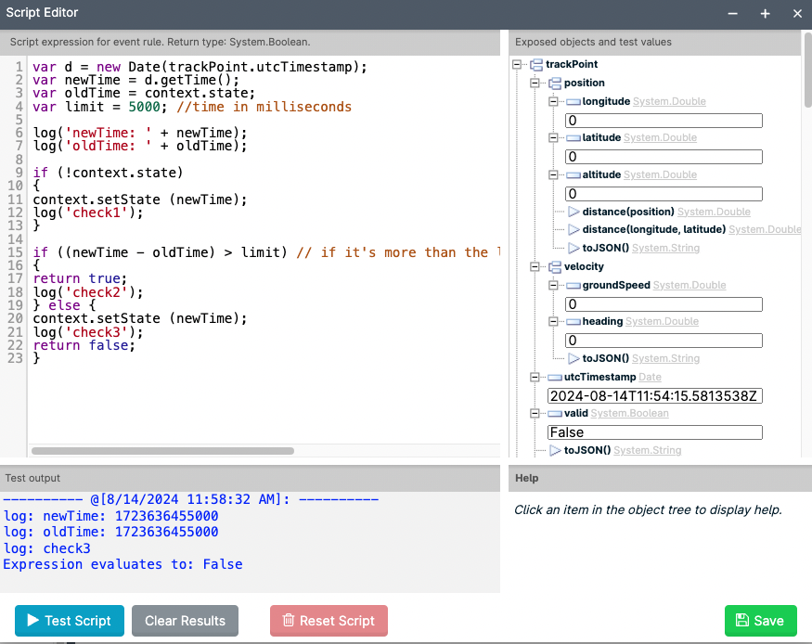Collapse the altitude tree node

pos(553,175)
